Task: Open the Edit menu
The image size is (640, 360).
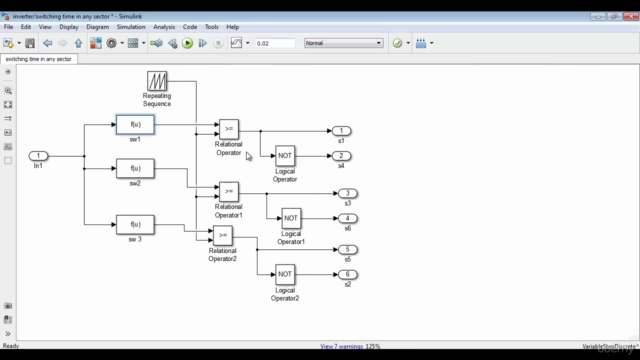Action: [26, 27]
